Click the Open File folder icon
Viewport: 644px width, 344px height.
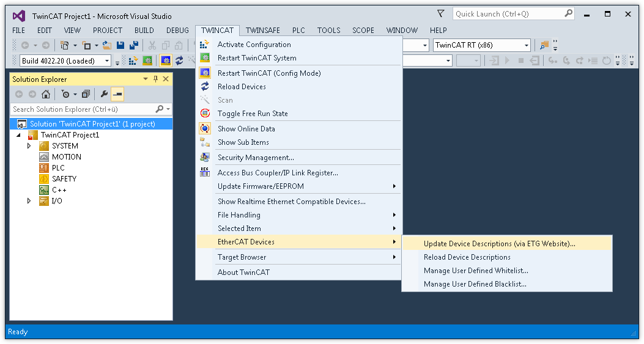(x=107, y=45)
